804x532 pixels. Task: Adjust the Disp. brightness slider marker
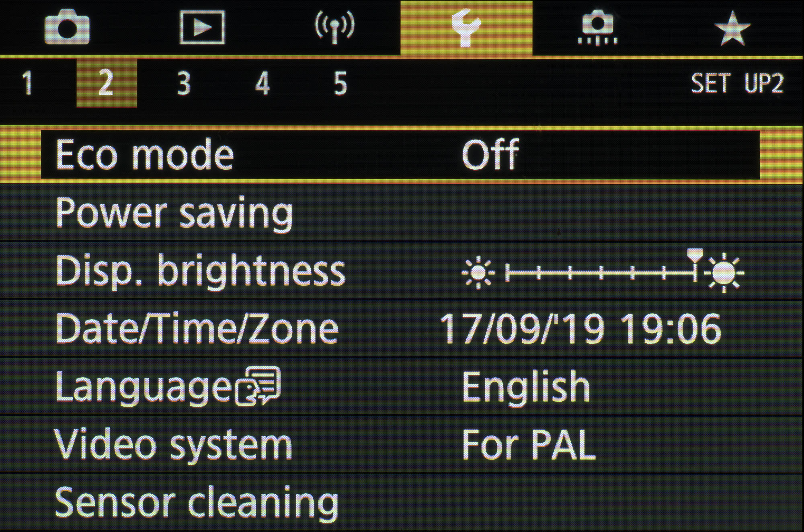pos(694,257)
